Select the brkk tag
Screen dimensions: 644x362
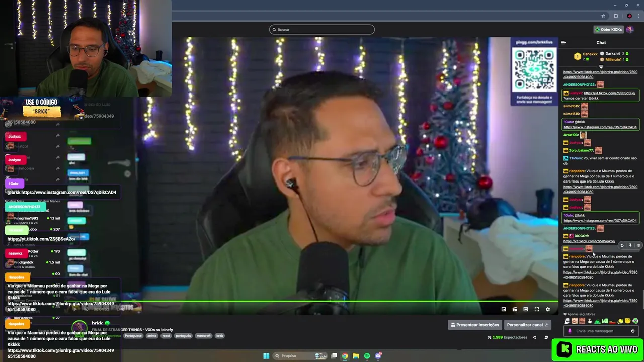tap(219, 336)
